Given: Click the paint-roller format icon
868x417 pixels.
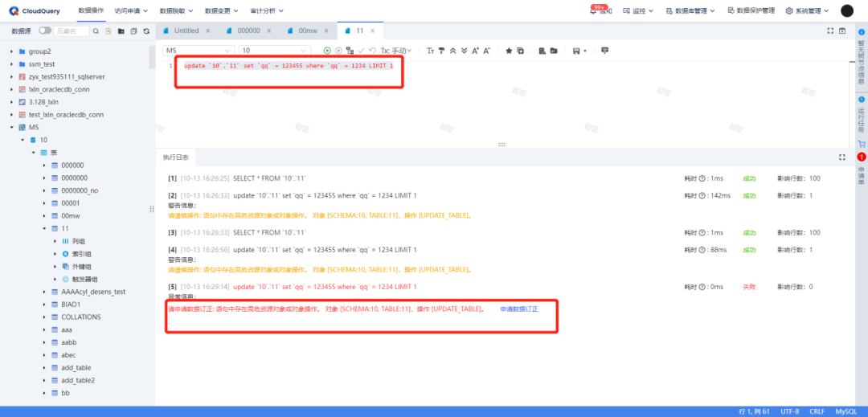Looking at the screenshot, I should click(x=442, y=51).
